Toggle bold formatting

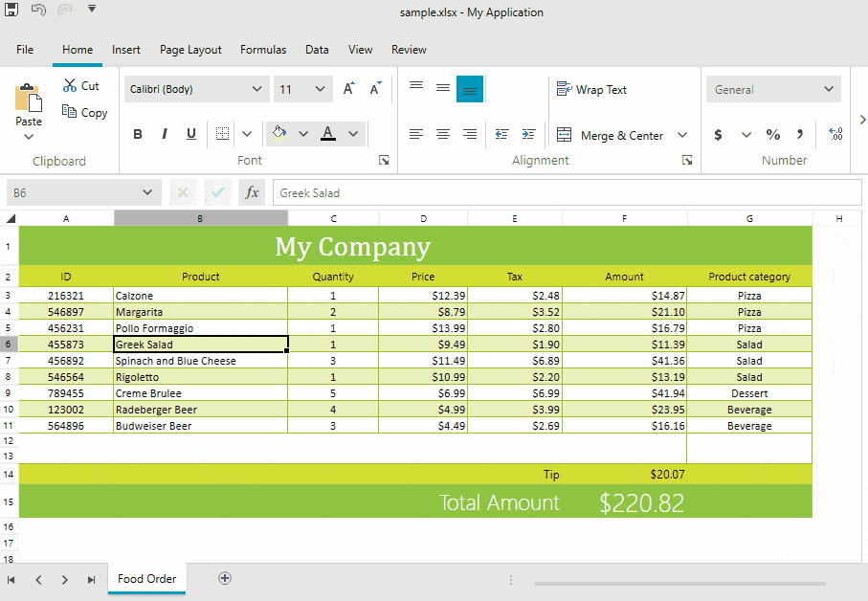(138, 134)
